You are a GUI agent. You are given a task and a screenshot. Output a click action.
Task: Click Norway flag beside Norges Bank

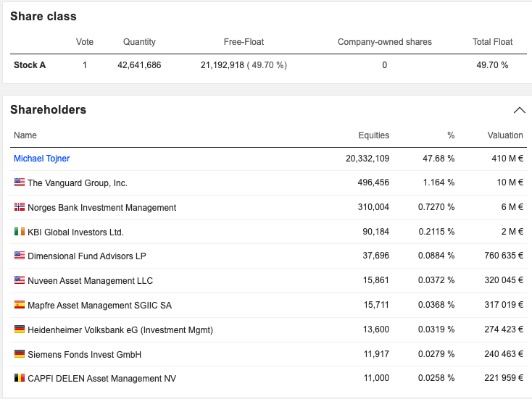coord(20,207)
